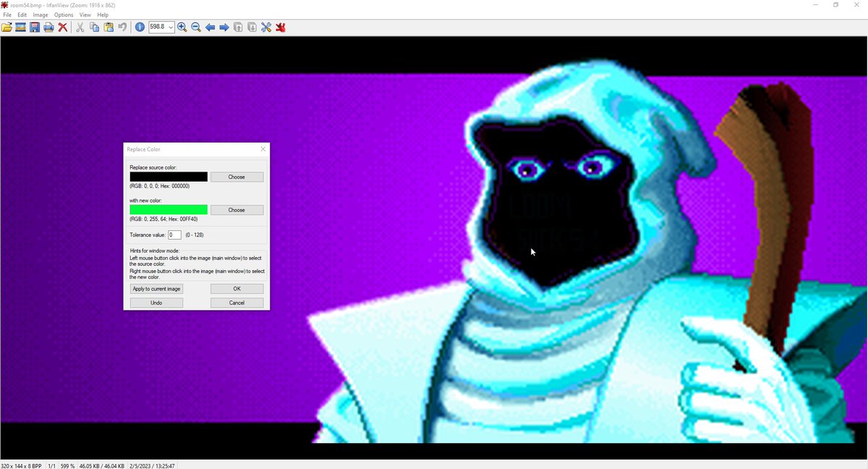Screen dimensions: 868x469
Task: Click the Apply to current image button
Action: [x=156, y=289]
